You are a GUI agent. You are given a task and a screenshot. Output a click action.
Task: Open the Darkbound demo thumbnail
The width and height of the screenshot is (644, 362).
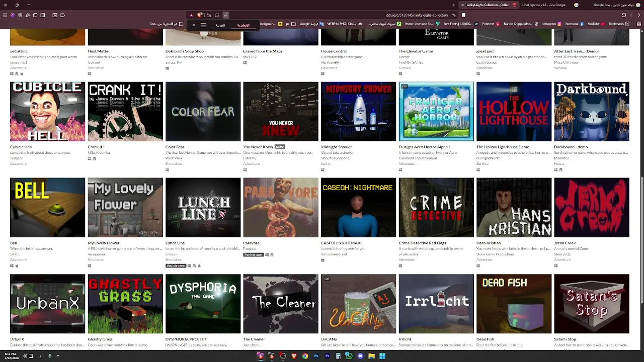[x=592, y=112]
